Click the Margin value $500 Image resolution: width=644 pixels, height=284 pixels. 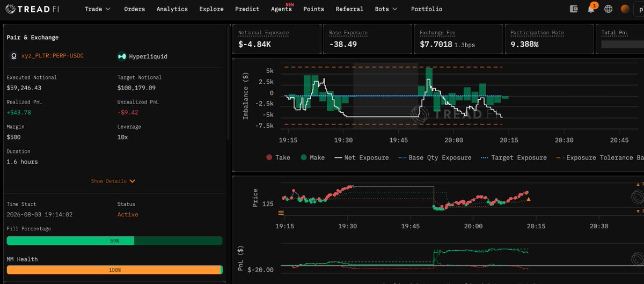(14, 137)
